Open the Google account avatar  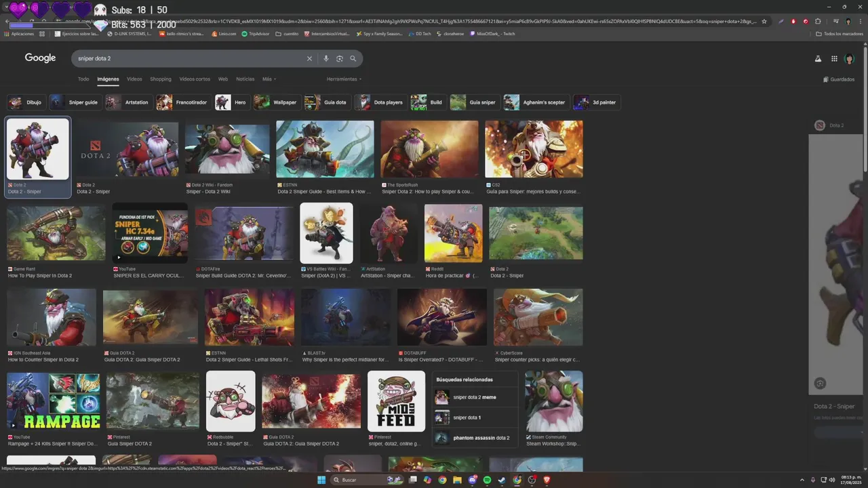coord(849,59)
